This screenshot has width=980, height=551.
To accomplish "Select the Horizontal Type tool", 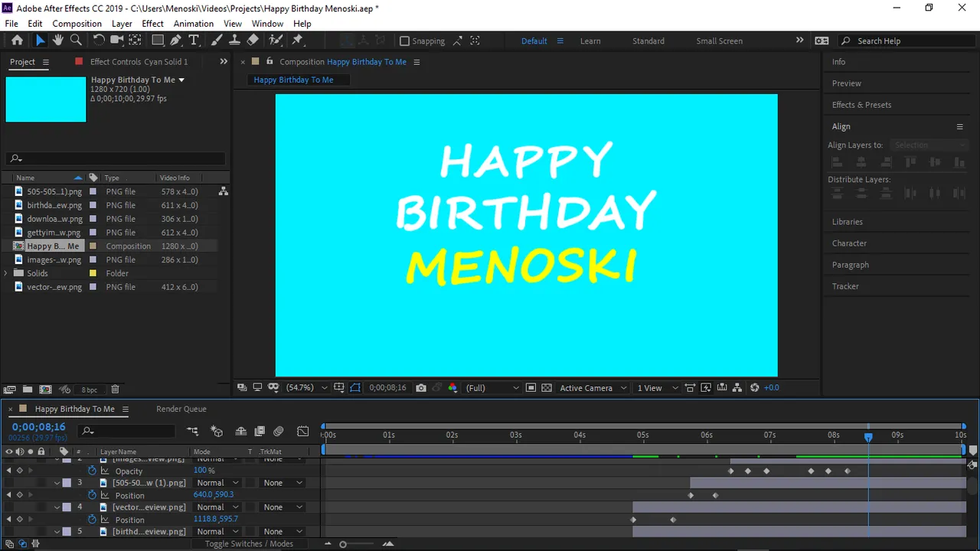I will [194, 41].
